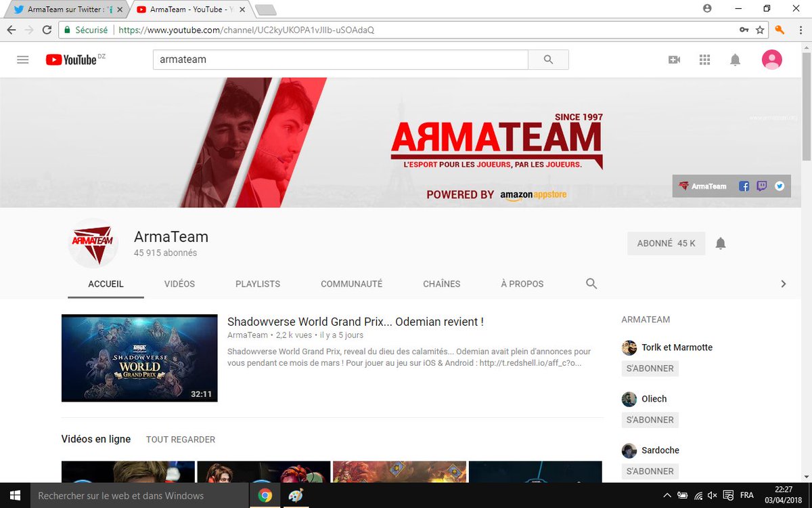
Task: Show hidden system tray icons
Action: [667, 496]
